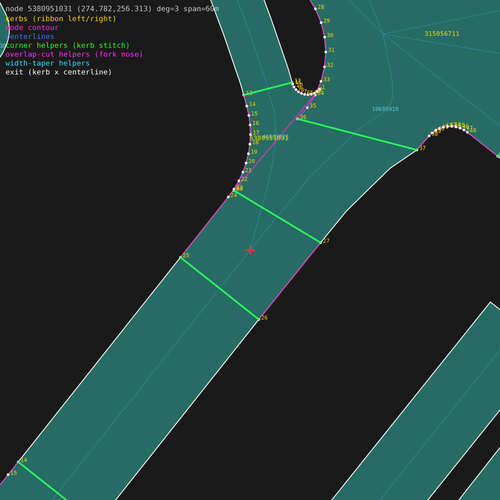500x500 pixels.
Task: Click the green helper line ending at 27
Action: click(277, 216)
